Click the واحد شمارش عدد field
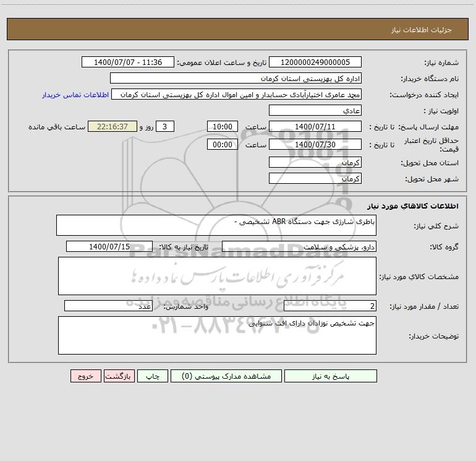This screenshot has width=476, height=461. point(108,306)
